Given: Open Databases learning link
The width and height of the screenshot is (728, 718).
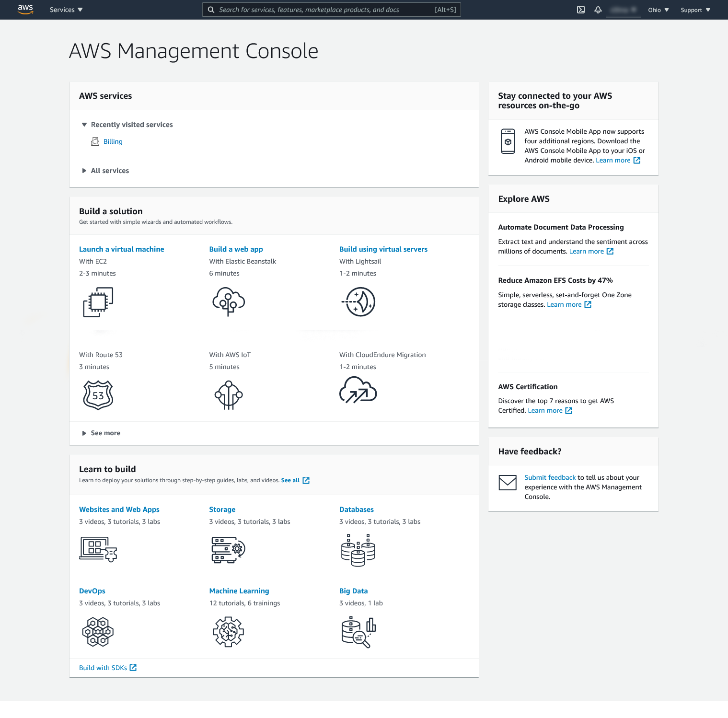Looking at the screenshot, I should [x=357, y=510].
